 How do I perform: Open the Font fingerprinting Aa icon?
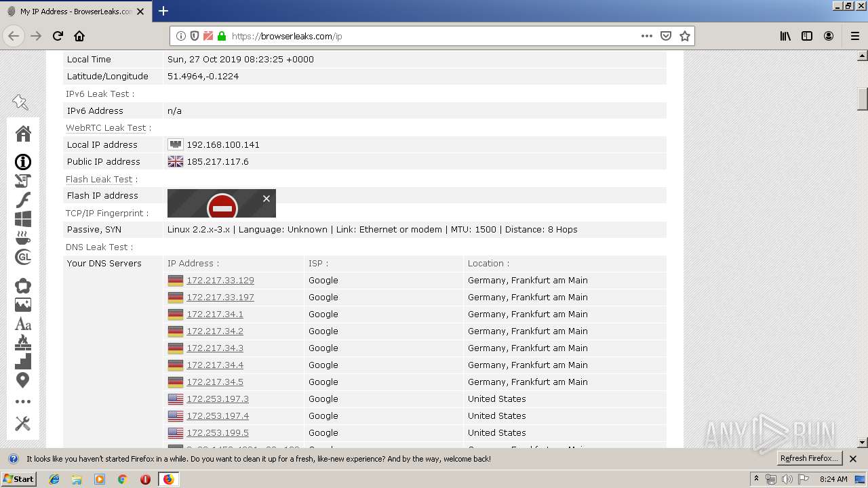23,324
